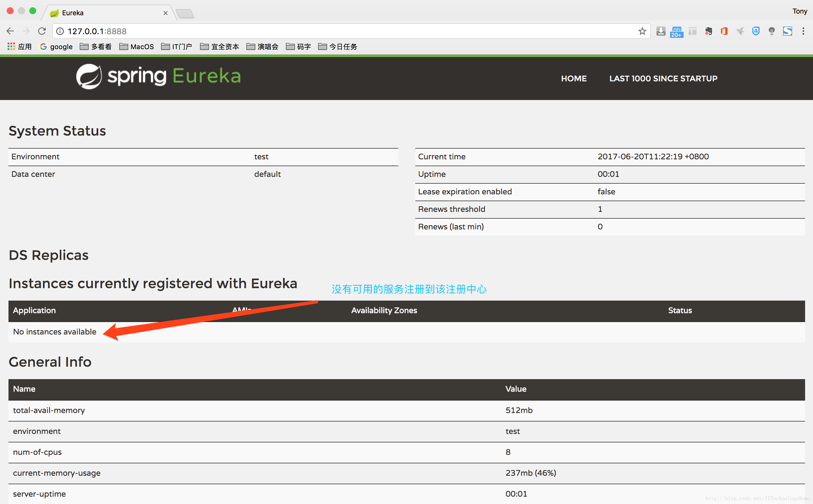Click the No instances available text
Viewport: 813px width, 504px height.
tap(55, 332)
